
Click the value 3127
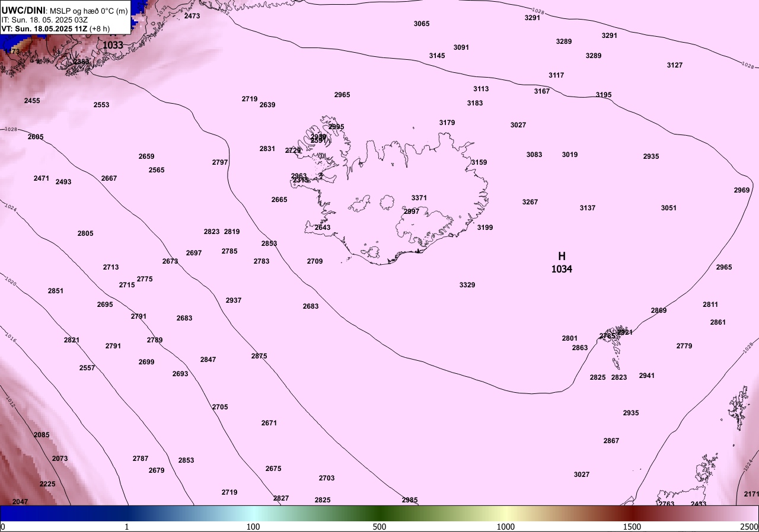pyautogui.click(x=675, y=65)
